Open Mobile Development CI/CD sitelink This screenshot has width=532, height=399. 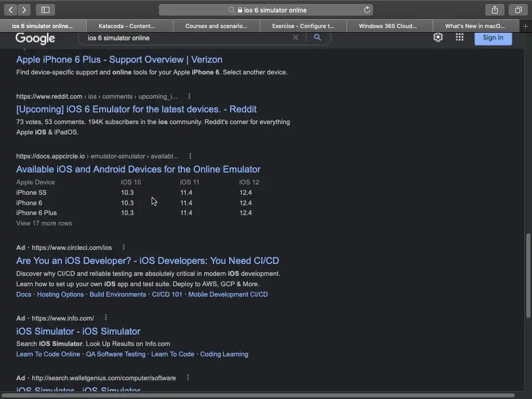(x=228, y=295)
